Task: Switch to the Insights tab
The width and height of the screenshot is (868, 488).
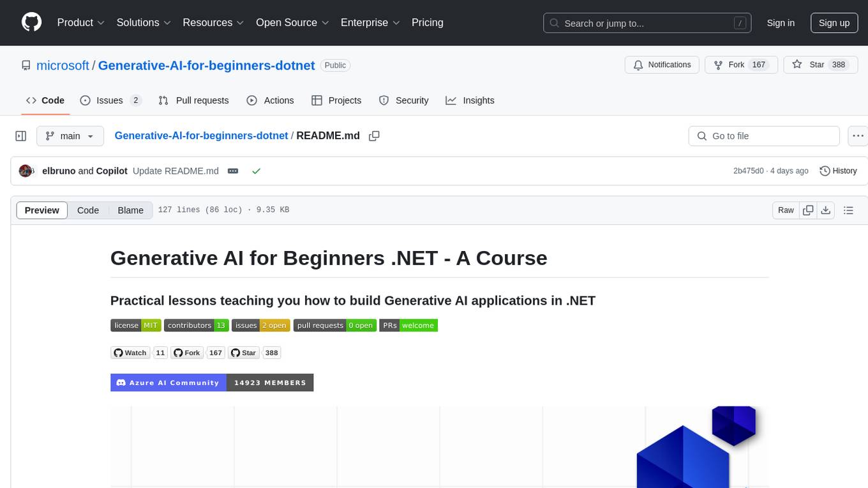Action: 470,100
